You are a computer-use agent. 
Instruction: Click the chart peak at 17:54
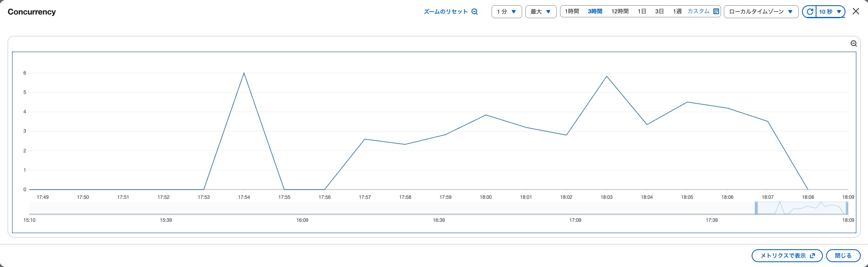(244, 73)
